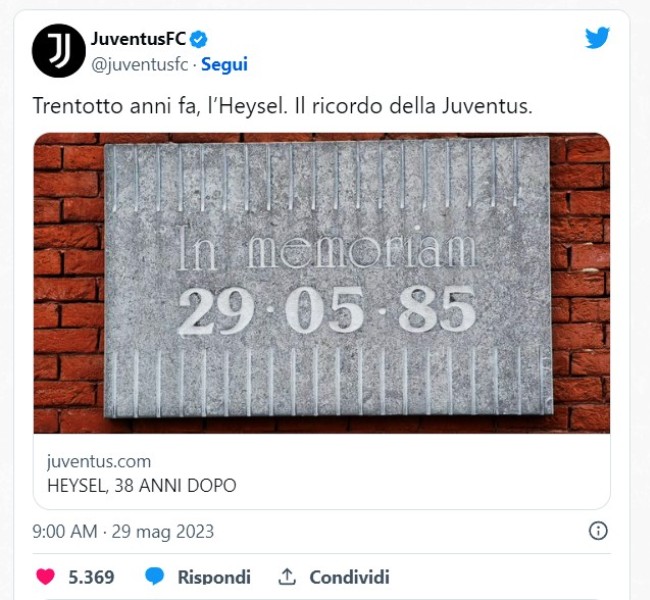Click the share upload arrow icon
The width and height of the screenshot is (650, 600).
pyautogui.click(x=286, y=576)
